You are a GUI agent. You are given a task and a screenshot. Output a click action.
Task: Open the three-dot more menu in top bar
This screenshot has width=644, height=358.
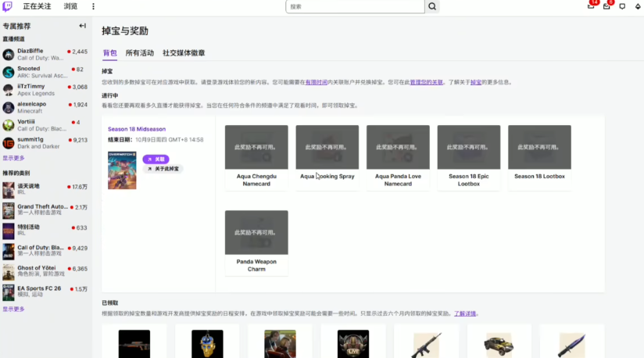tap(94, 6)
